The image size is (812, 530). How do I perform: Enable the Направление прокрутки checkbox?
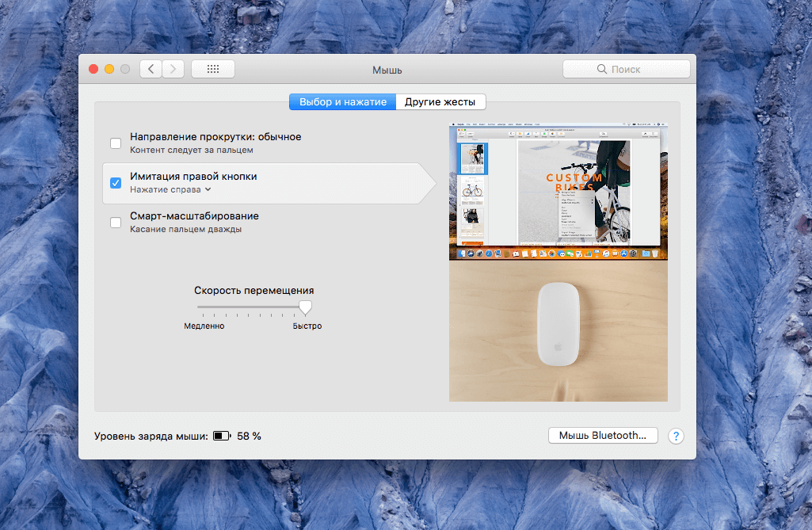(116, 143)
